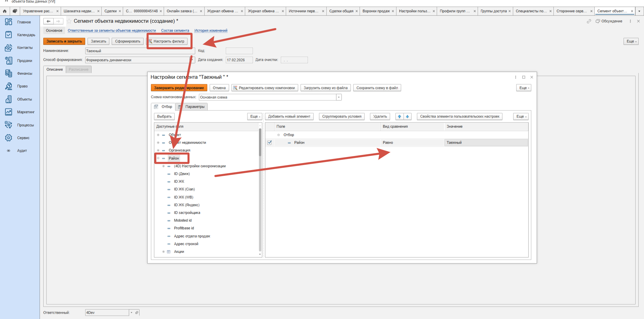Open the Календарь sidebar icon

9,35
